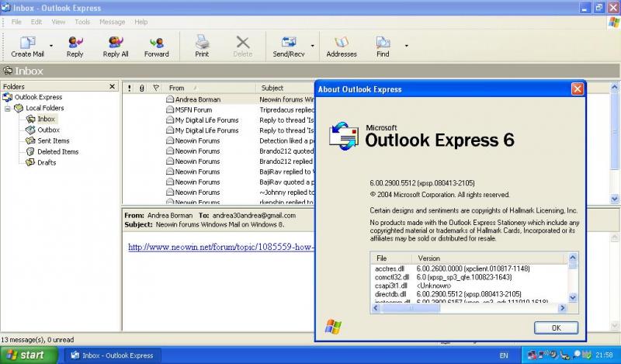
Task: Open the Send/Recv dropdown arrow
Action: (313, 46)
